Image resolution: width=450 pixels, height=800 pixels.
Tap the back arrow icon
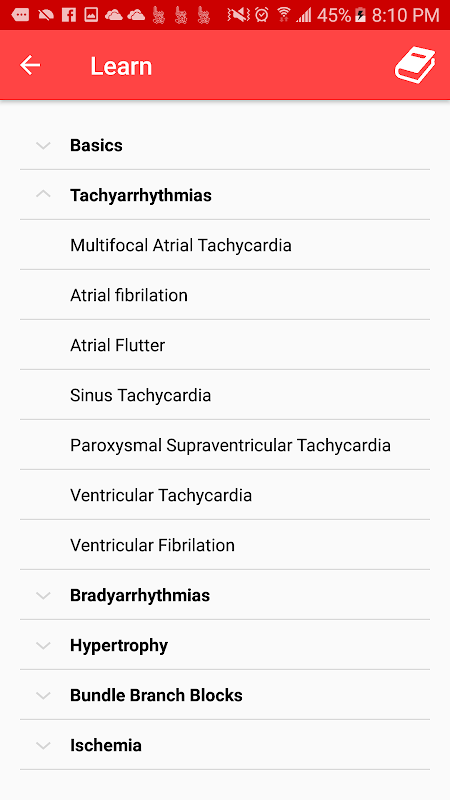30,65
